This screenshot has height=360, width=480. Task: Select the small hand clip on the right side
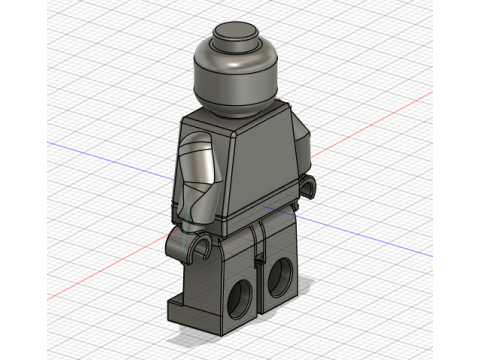point(308,188)
